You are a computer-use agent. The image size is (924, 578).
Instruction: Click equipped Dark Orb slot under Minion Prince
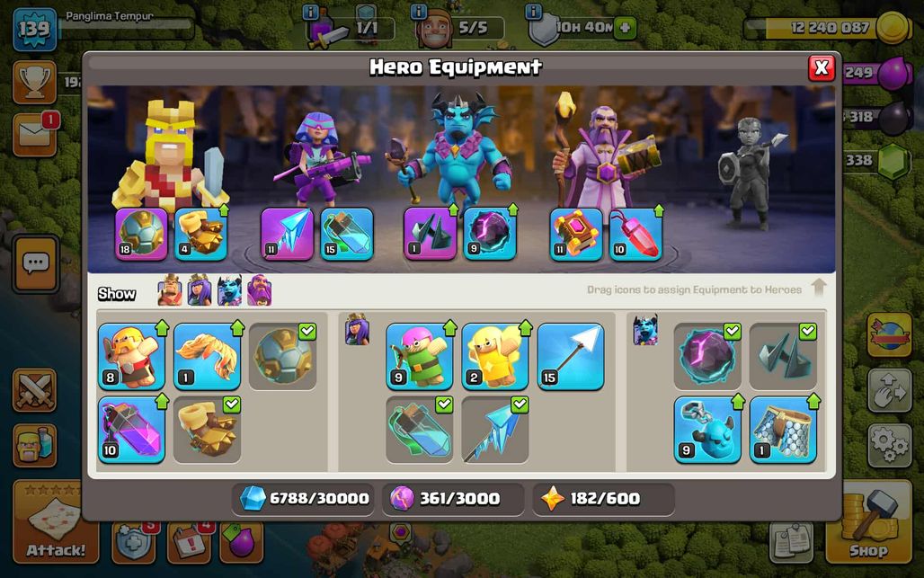pos(490,234)
